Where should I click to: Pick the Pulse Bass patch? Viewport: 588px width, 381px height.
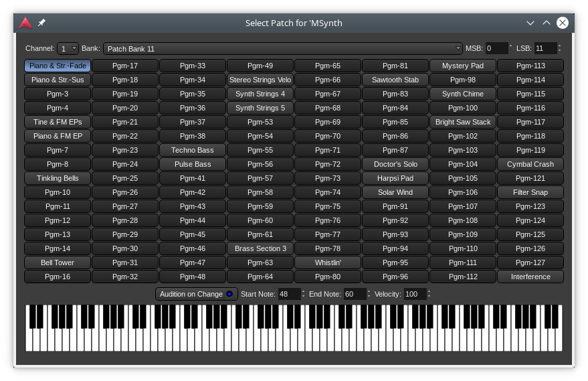(x=193, y=164)
